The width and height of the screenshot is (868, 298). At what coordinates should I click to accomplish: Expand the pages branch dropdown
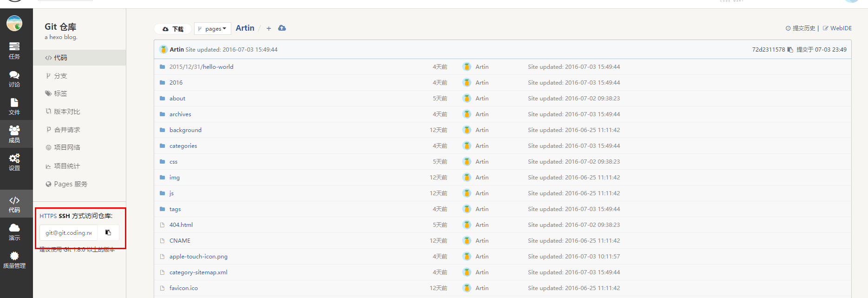(x=213, y=29)
